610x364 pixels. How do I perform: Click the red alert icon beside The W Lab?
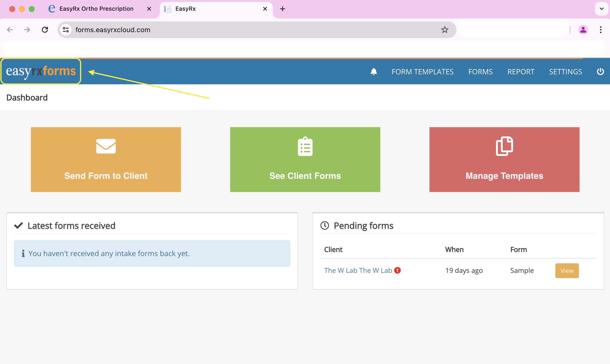click(397, 270)
